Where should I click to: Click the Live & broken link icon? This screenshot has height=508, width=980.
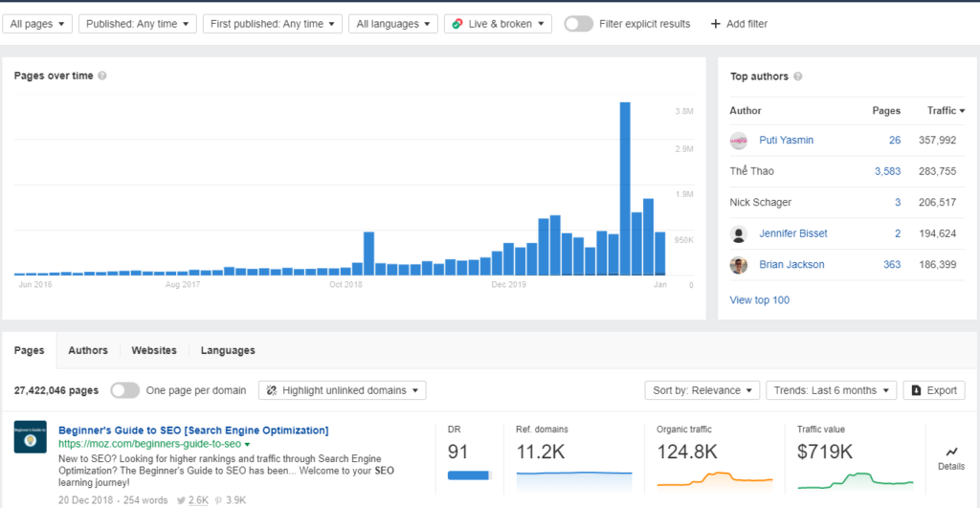[x=457, y=24]
